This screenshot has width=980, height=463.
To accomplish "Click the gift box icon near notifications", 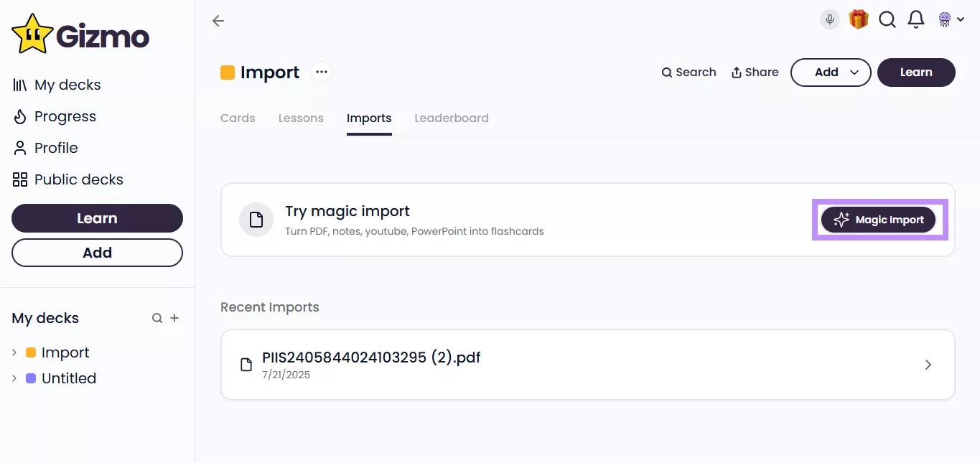I will 858,19.
